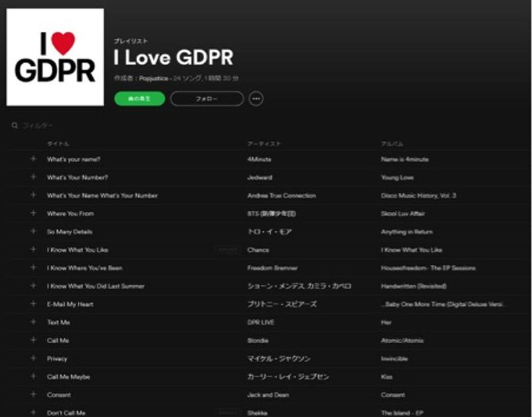
Task: Open album 'Kiss'
Action: (387, 377)
